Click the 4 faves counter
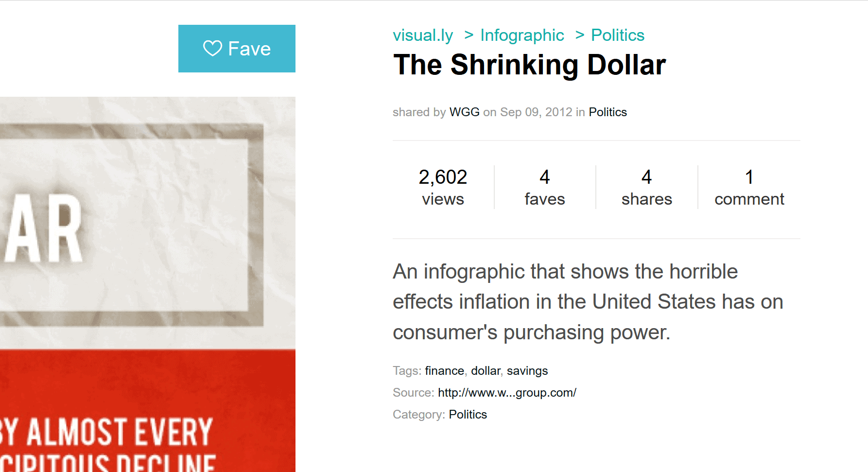Image resolution: width=868 pixels, height=472 pixels. pos(544,187)
